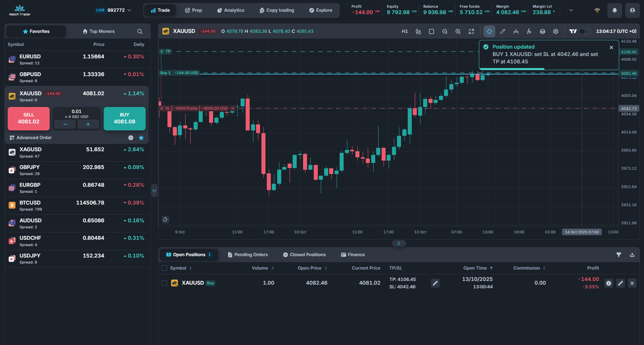
Task: Click the download positions icon
Action: [632, 255]
